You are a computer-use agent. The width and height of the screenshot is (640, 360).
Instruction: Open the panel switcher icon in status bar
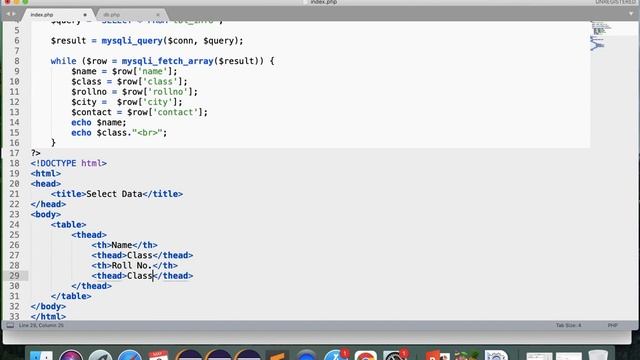(x=10, y=325)
